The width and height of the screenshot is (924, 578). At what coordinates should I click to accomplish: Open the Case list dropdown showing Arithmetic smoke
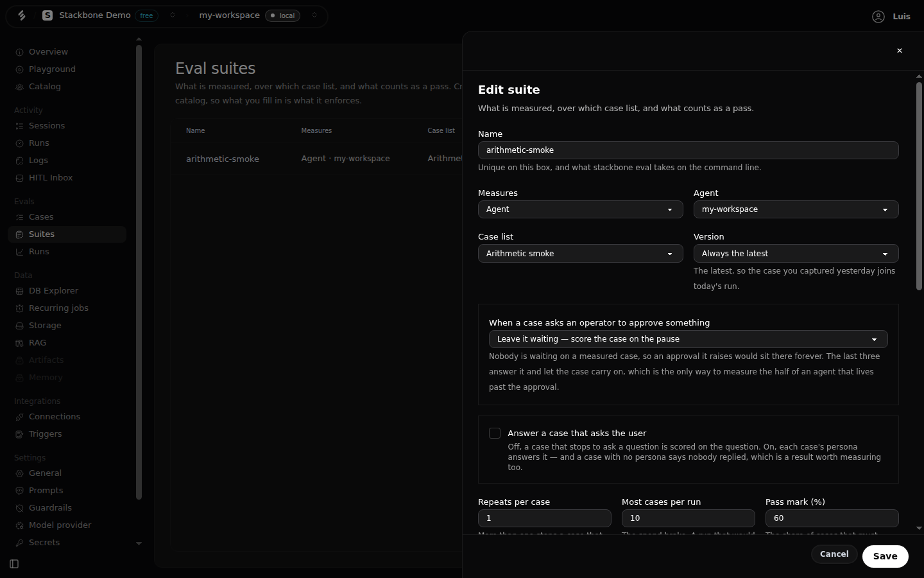[x=580, y=254]
